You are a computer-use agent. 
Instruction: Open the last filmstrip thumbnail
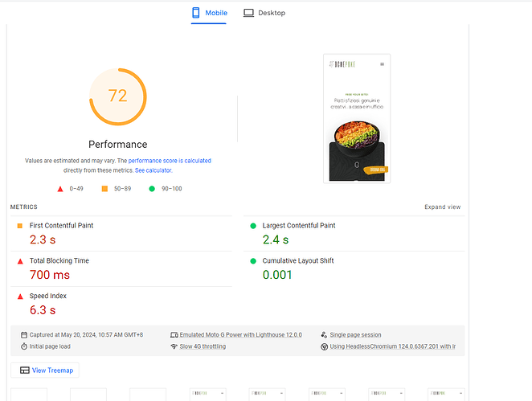tap(447, 395)
